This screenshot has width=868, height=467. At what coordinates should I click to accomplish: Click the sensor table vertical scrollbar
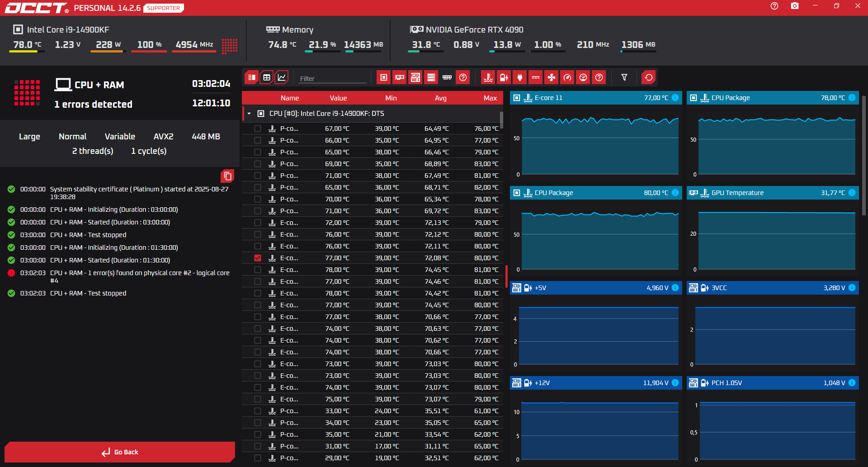click(x=501, y=120)
